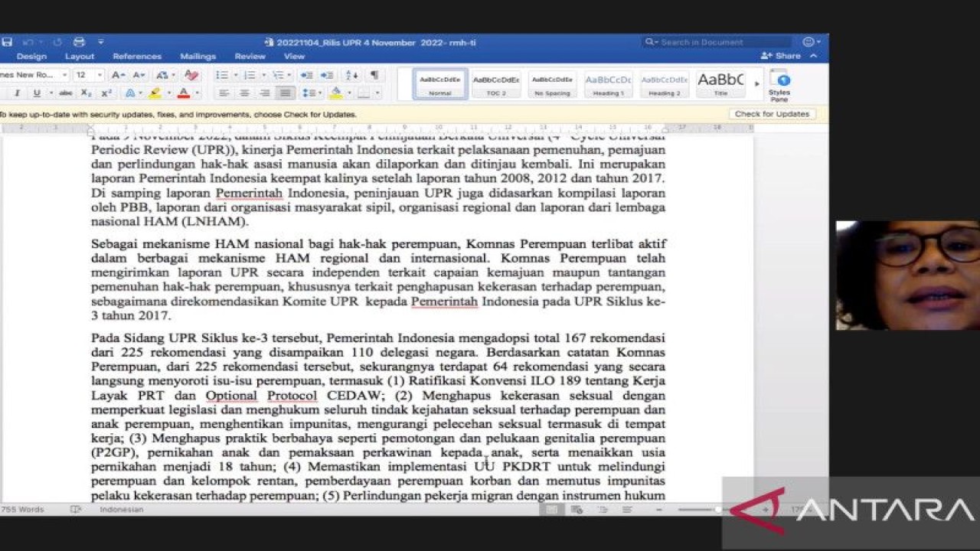Click the Check for Updates button

773,113
